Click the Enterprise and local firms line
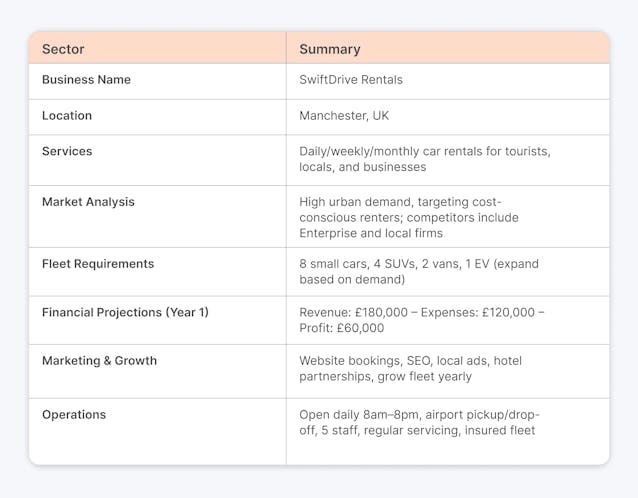This screenshot has height=498, width=638. (370, 234)
